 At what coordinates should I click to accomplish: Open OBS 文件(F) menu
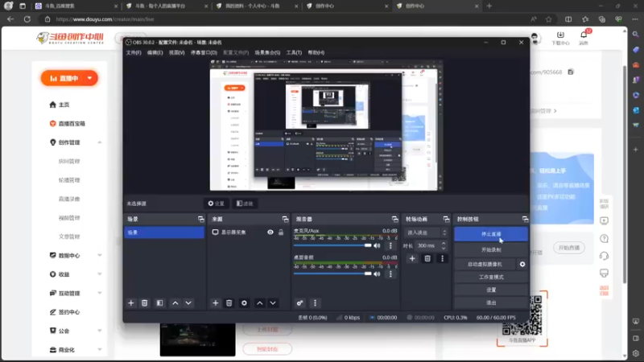click(x=134, y=52)
